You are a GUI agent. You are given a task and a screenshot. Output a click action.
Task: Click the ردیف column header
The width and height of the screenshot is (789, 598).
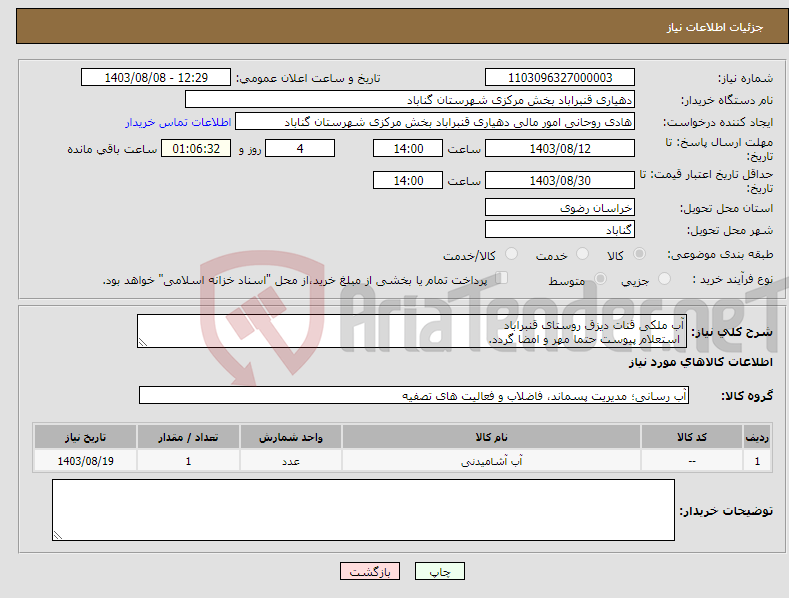tap(757, 437)
